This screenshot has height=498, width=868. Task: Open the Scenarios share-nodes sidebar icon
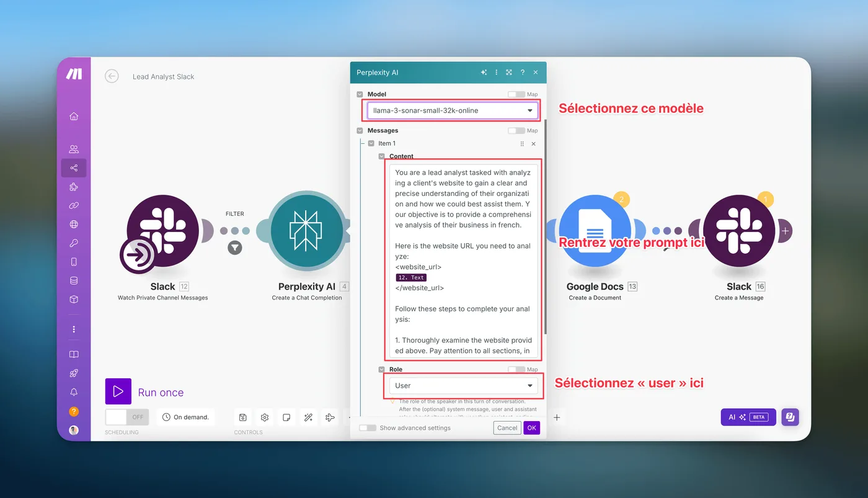(74, 168)
